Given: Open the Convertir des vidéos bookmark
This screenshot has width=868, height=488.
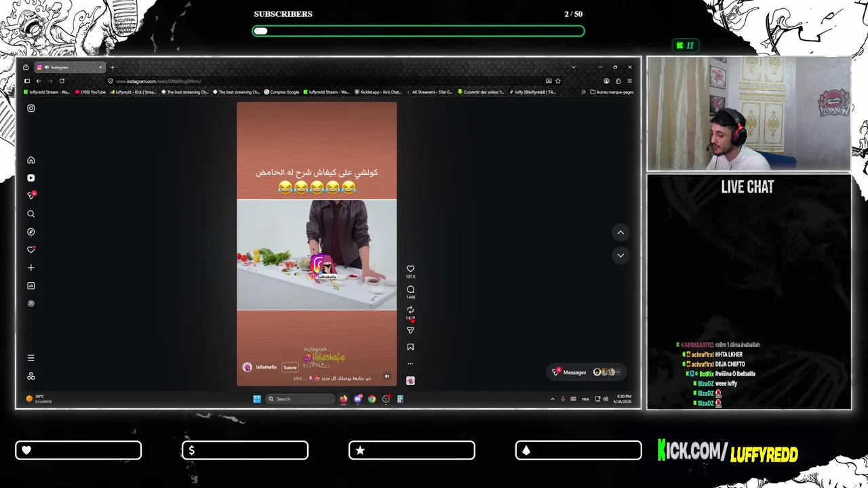Looking at the screenshot, I should tap(481, 92).
